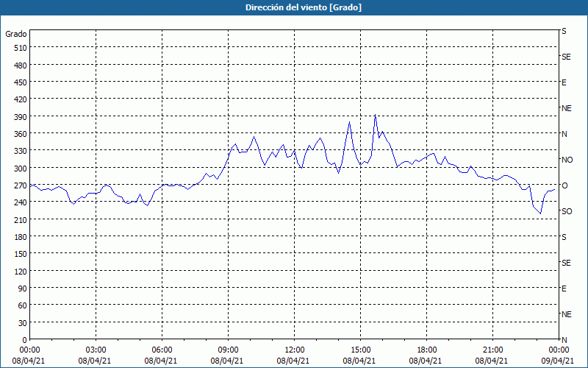The image size is (588, 368).
Task: Select the 270 degree axis label
Action: pyautogui.click(x=21, y=185)
